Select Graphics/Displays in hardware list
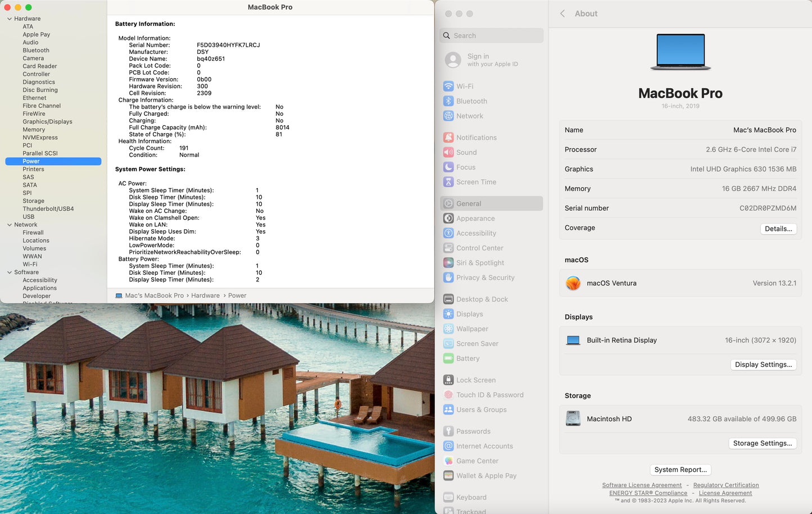This screenshot has width=812, height=514. (47, 122)
